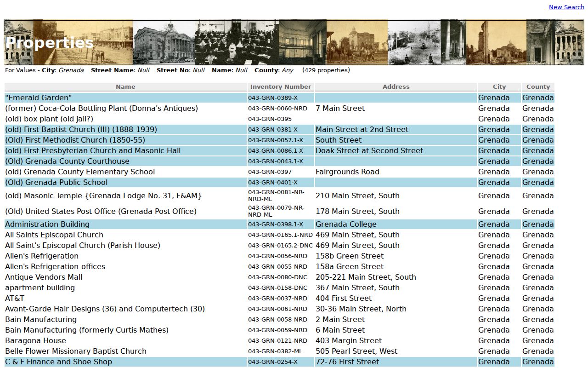Open the "Emerald Garden" property entry
Viewport: 588px width, 368px height.
point(39,98)
